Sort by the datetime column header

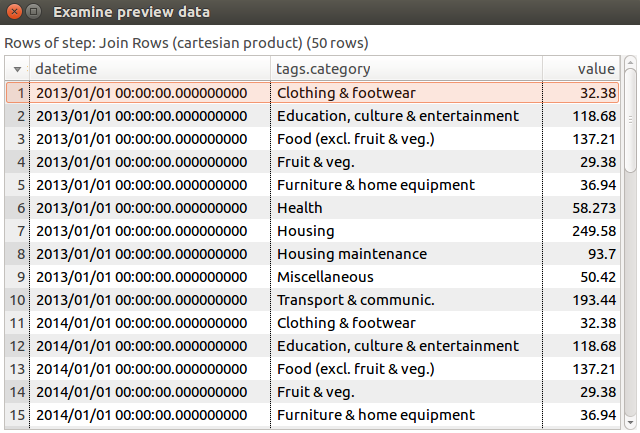coord(150,69)
